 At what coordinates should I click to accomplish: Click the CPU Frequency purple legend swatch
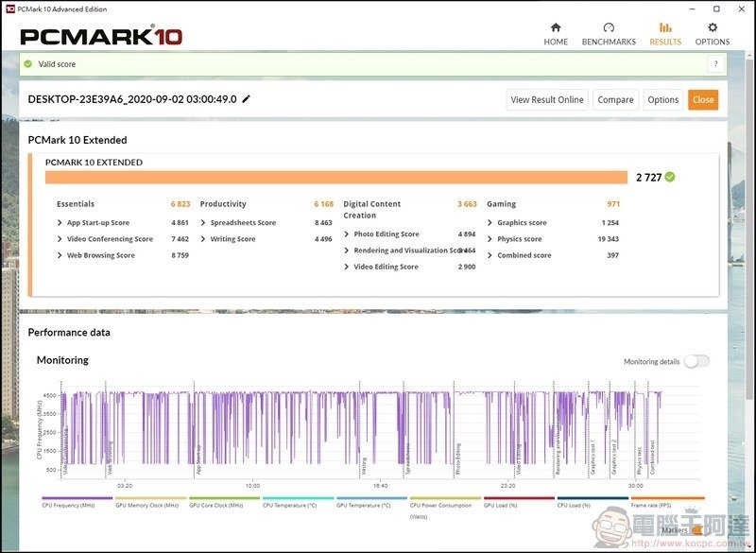pyautogui.click(x=77, y=498)
